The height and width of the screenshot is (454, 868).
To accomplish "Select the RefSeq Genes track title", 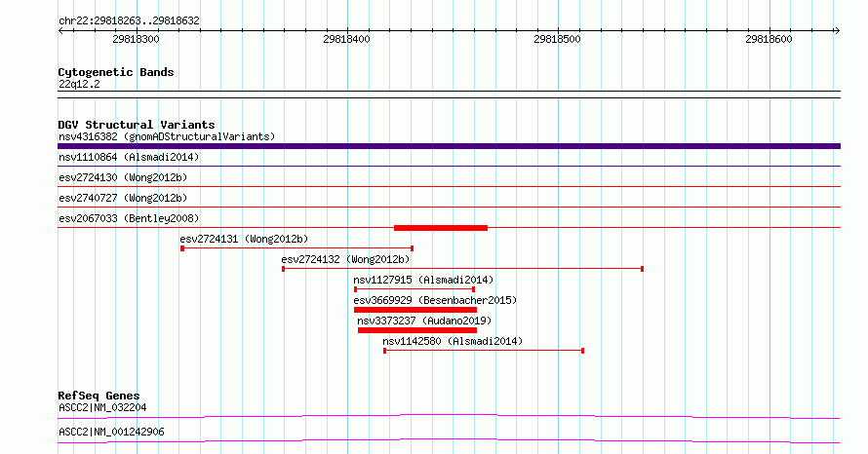I will [x=99, y=396].
